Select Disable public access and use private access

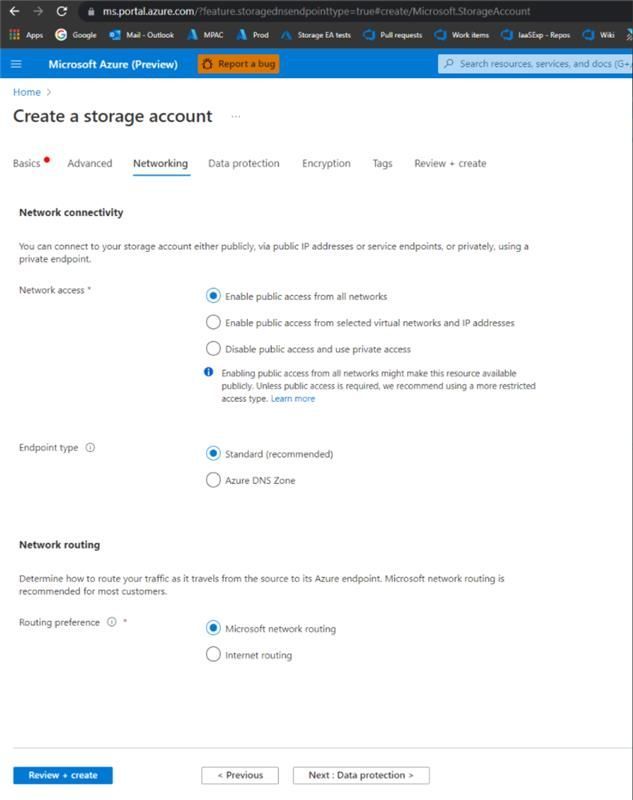213,348
